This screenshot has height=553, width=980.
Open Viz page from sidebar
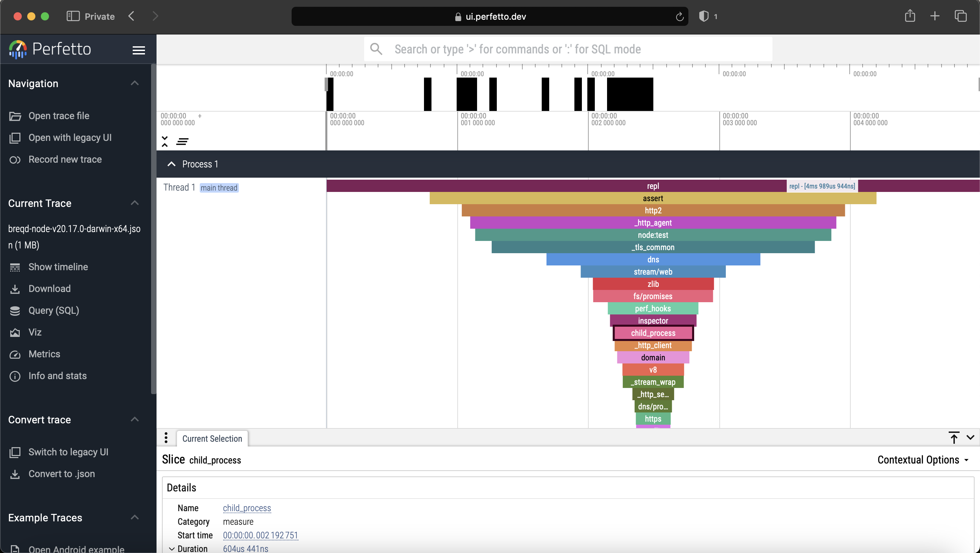click(35, 332)
